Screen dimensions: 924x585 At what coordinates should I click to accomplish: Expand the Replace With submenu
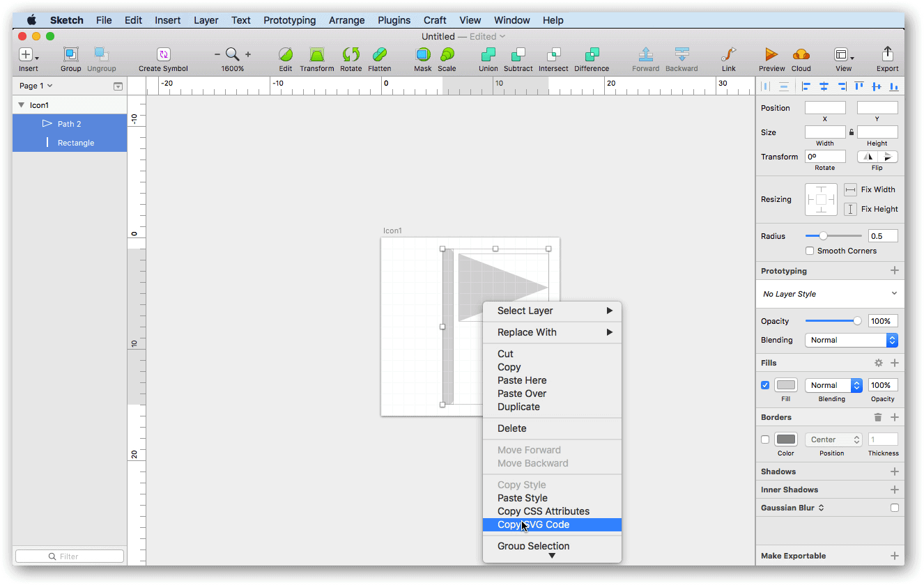tap(552, 332)
